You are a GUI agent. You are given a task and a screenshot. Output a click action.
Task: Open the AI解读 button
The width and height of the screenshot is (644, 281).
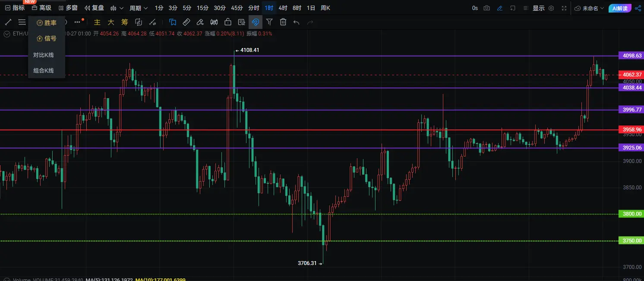620,8
